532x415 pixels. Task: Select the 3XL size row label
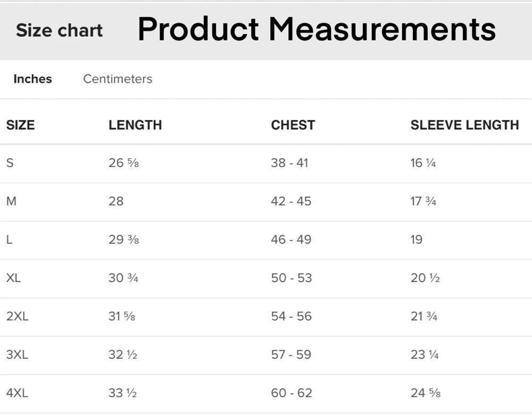click(x=17, y=354)
